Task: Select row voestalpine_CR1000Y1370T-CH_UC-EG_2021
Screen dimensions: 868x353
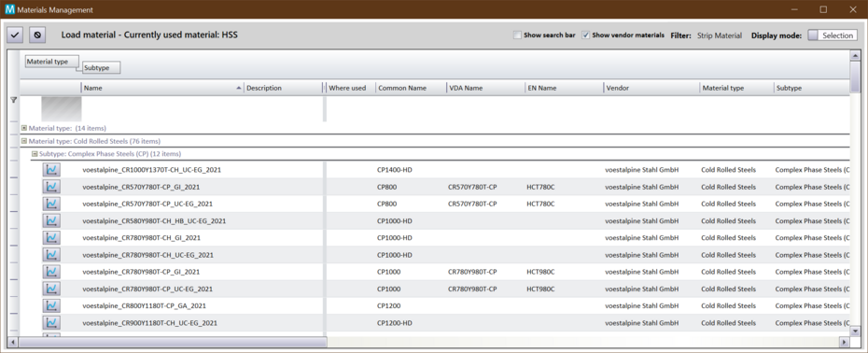Action: click(x=435, y=170)
